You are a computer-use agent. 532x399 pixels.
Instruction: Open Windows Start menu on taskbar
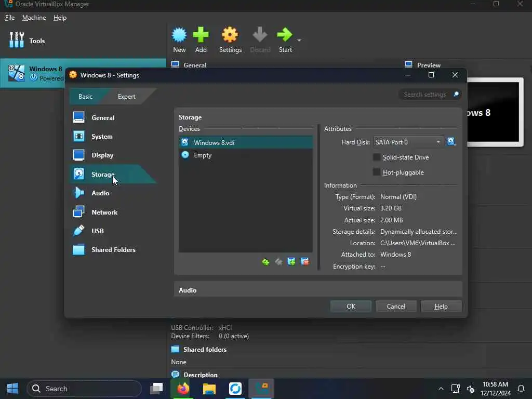pos(12,389)
